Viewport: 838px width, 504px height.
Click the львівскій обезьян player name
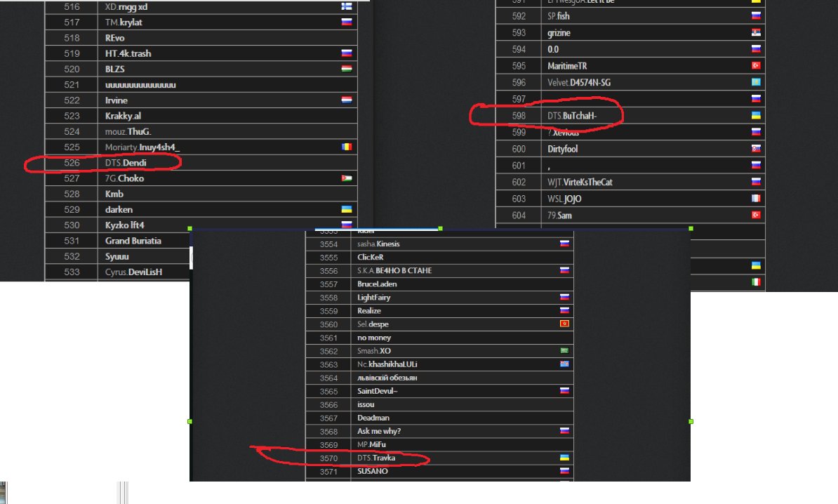[x=387, y=378]
